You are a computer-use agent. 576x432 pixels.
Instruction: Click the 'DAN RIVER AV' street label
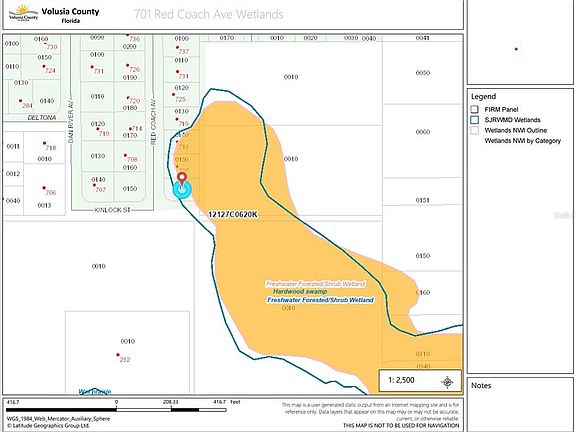point(71,122)
